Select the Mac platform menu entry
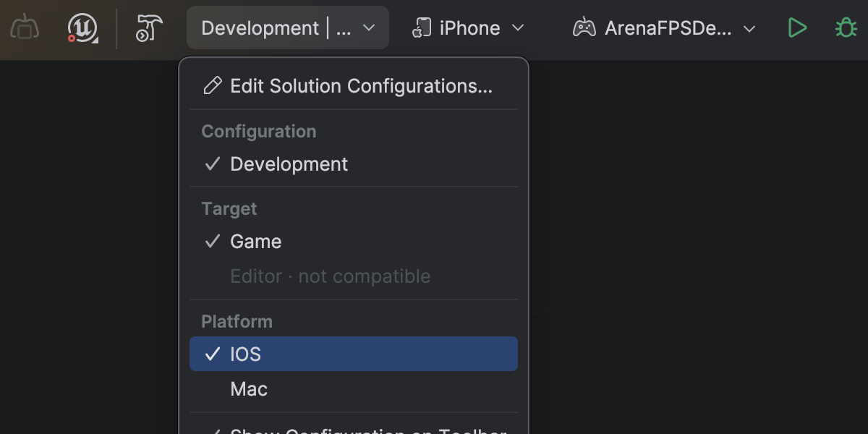Image resolution: width=868 pixels, height=434 pixels. [249, 389]
